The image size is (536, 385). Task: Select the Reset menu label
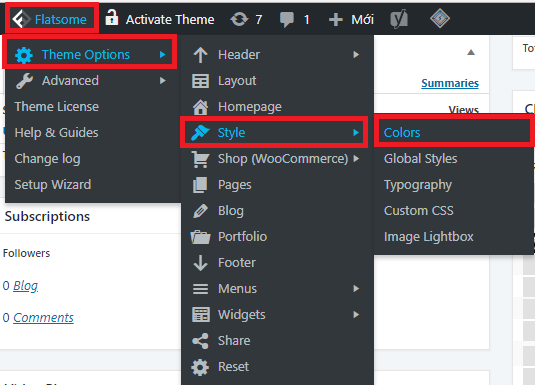pos(233,367)
